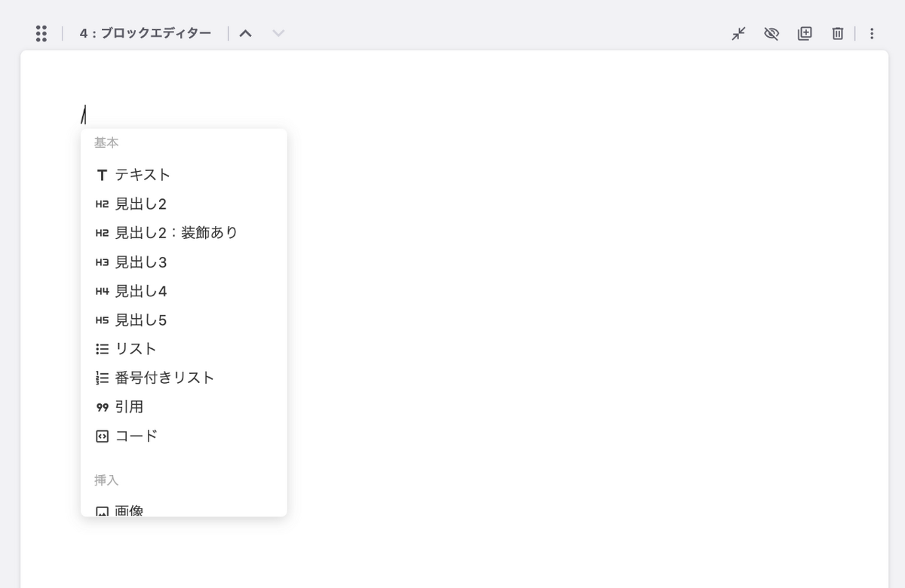The image size is (905, 588).
Task: Select the 引用 quotation mark icon
Action: [100, 407]
